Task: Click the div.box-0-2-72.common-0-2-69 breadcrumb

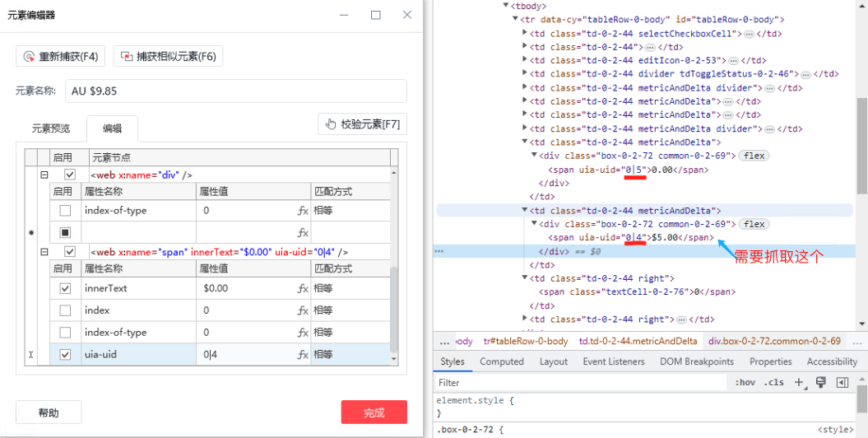Action: tap(774, 342)
